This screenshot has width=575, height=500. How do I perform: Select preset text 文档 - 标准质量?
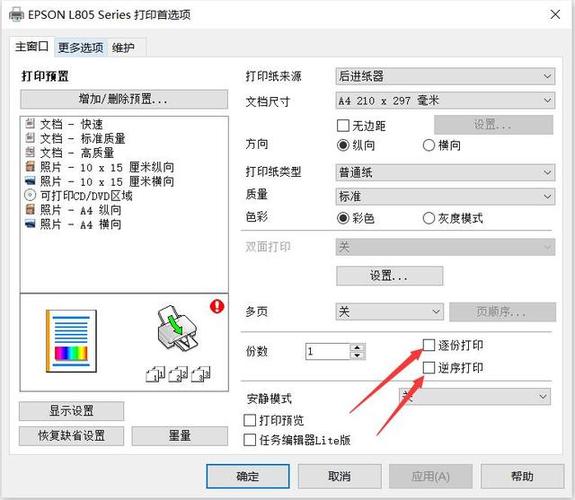(83, 138)
